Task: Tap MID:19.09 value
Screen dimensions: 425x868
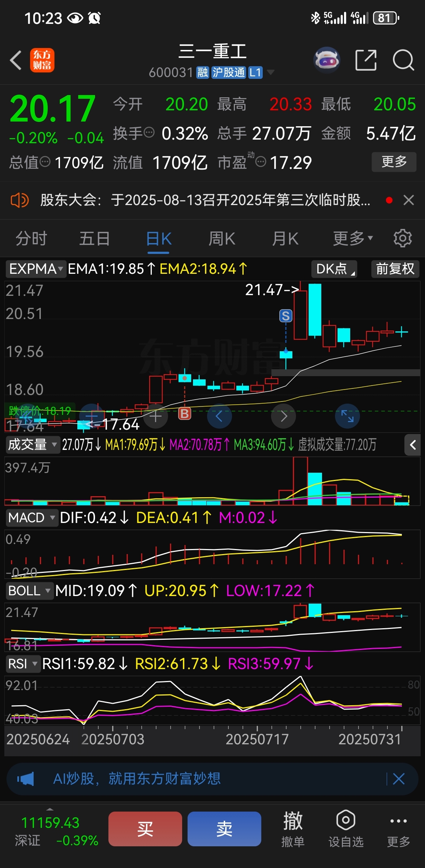Action: click(96, 591)
